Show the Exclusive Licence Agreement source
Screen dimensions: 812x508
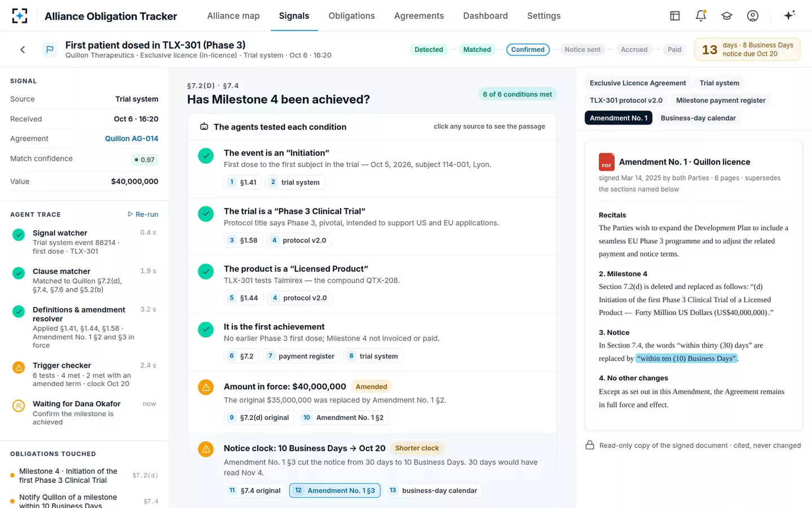point(638,83)
